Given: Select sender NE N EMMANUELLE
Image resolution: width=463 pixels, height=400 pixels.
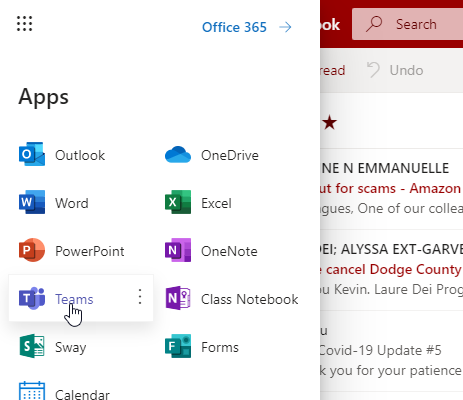Looking at the screenshot, I should [385, 168].
